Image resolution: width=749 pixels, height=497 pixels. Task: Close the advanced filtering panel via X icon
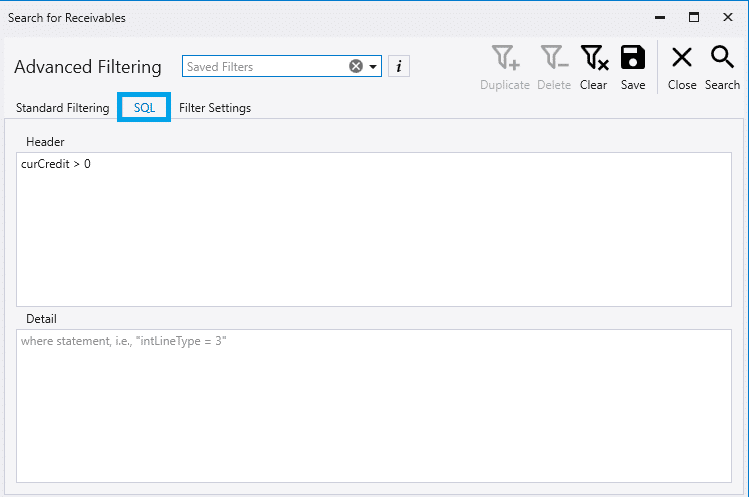pyautogui.click(x=682, y=60)
